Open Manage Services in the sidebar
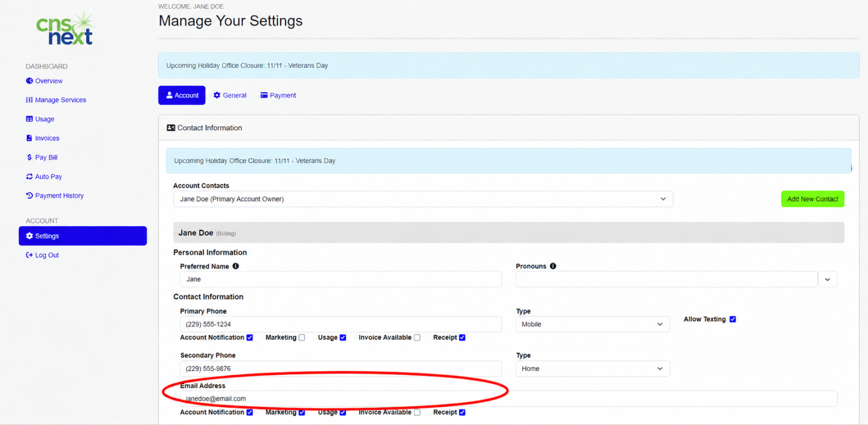Viewport: 868px width, 425px height. point(56,100)
